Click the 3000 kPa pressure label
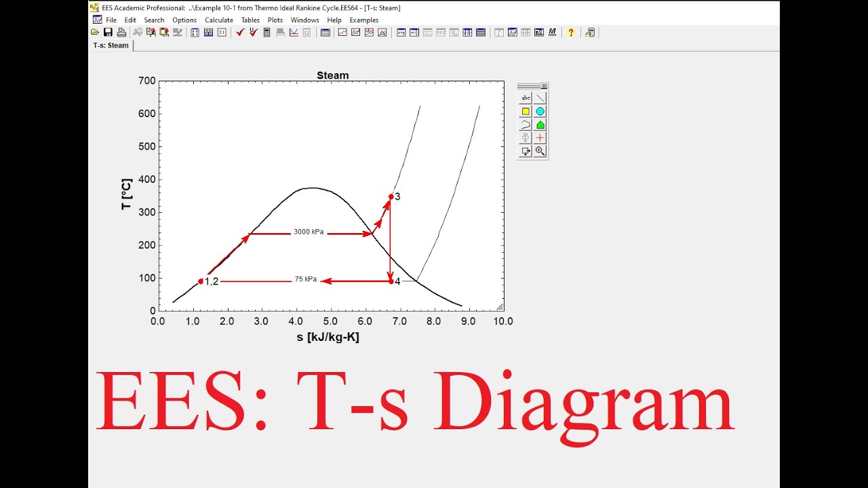868x488 pixels. [x=309, y=232]
